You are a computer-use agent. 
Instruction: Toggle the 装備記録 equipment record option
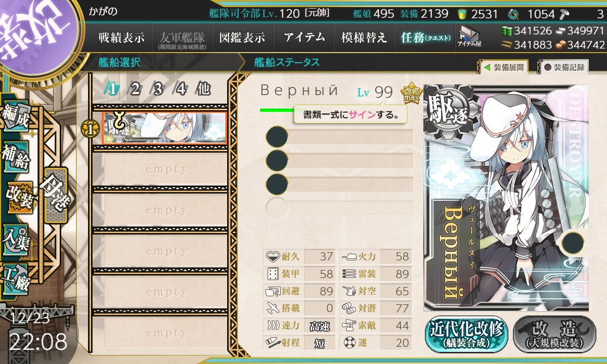(x=565, y=67)
